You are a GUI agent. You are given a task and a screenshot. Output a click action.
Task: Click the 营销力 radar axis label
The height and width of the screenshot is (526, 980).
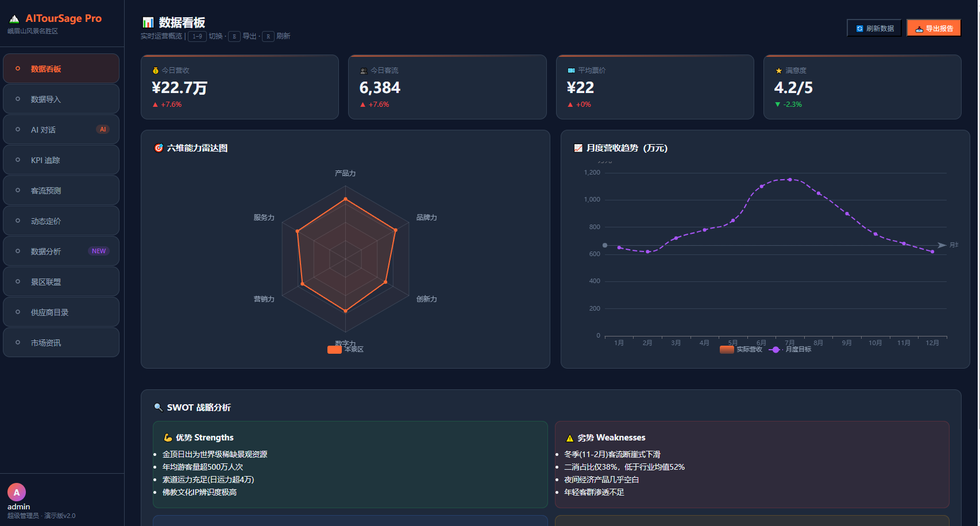264,299
